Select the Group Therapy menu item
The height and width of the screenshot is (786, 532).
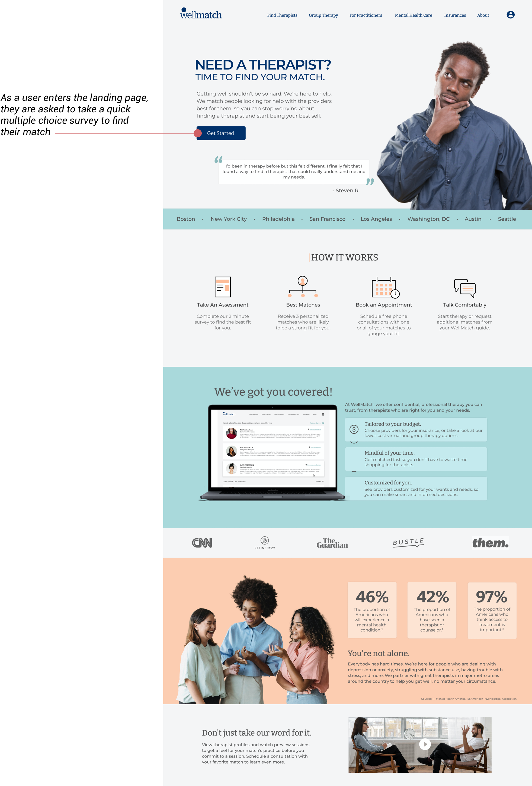pos(323,15)
